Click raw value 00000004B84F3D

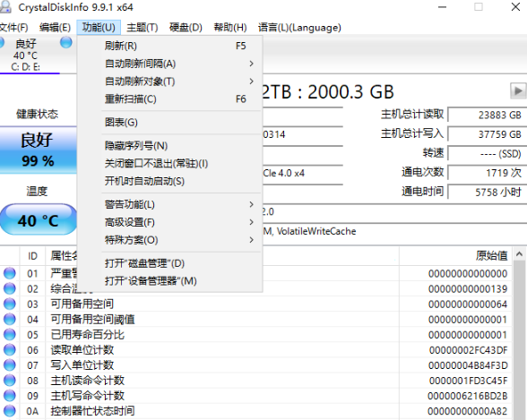point(468,365)
